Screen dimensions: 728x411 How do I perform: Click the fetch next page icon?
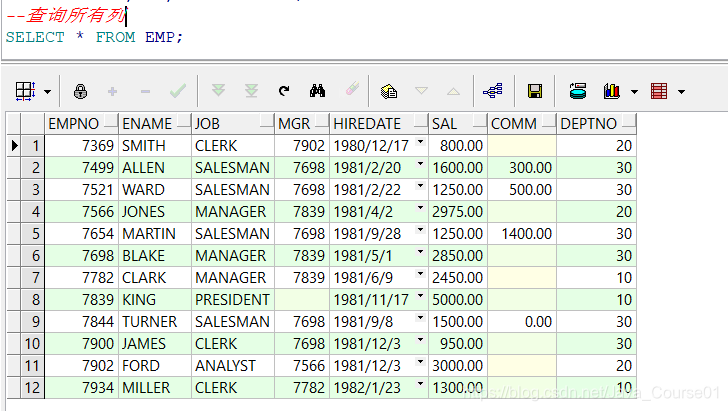coord(218,90)
